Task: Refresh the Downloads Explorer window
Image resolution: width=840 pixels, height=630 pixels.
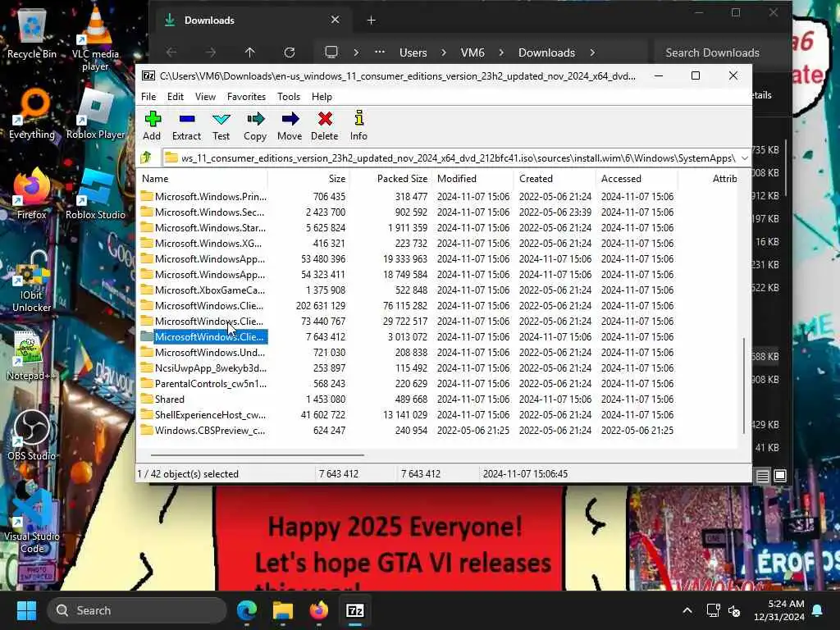Action: (x=290, y=52)
